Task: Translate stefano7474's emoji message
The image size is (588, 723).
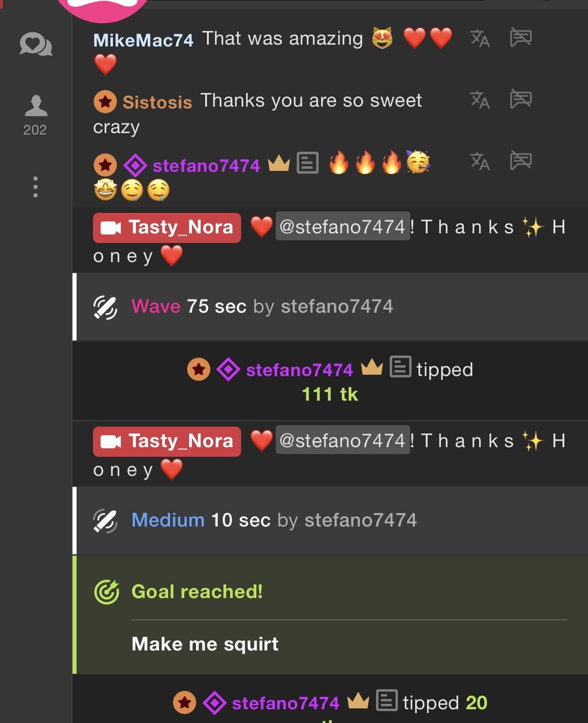Action: 480,161
